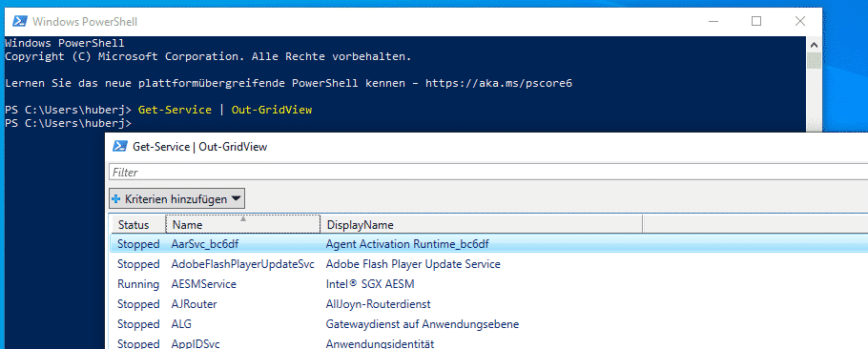Click the scroll up arrow in PowerShell window
868x349 pixels.
tap(814, 46)
